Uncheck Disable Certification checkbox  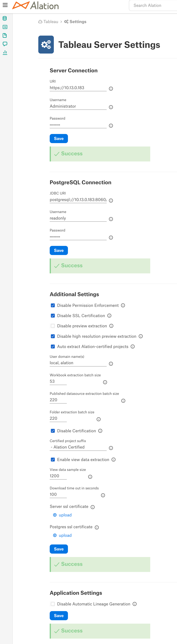pyautogui.click(x=53, y=431)
